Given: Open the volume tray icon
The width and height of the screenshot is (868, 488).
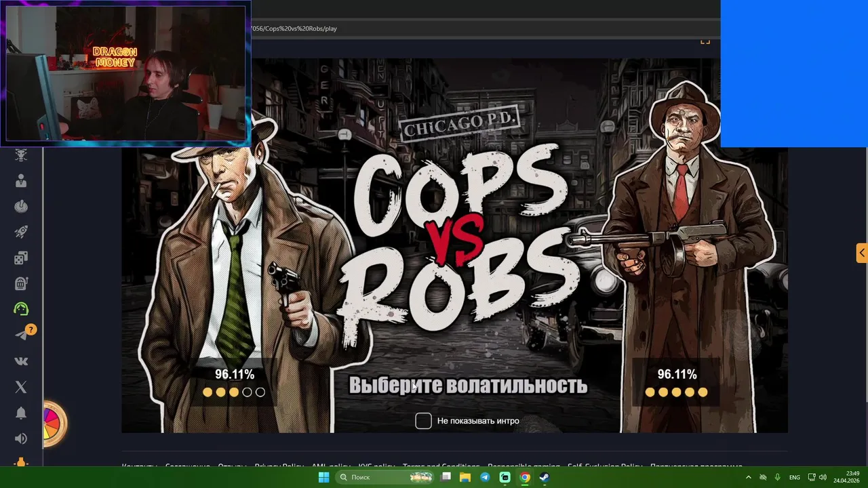Looking at the screenshot, I should [x=823, y=477].
